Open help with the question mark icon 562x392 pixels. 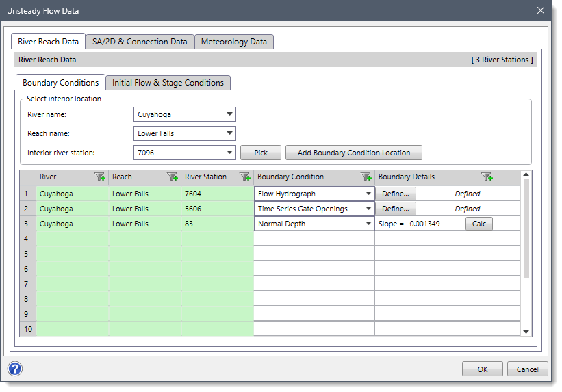click(x=15, y=369)
